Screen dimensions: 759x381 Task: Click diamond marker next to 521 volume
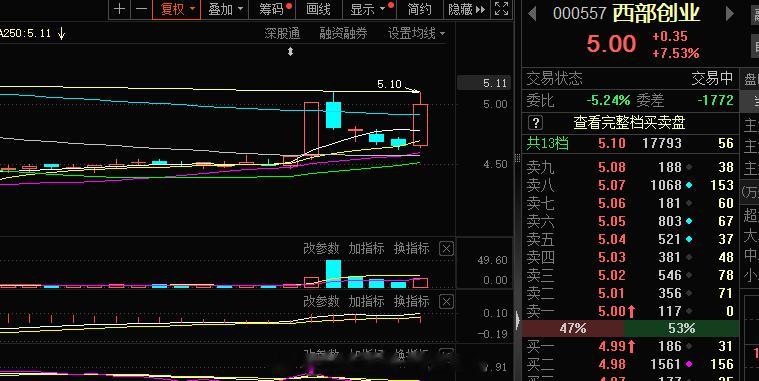[x=689, y=239]
